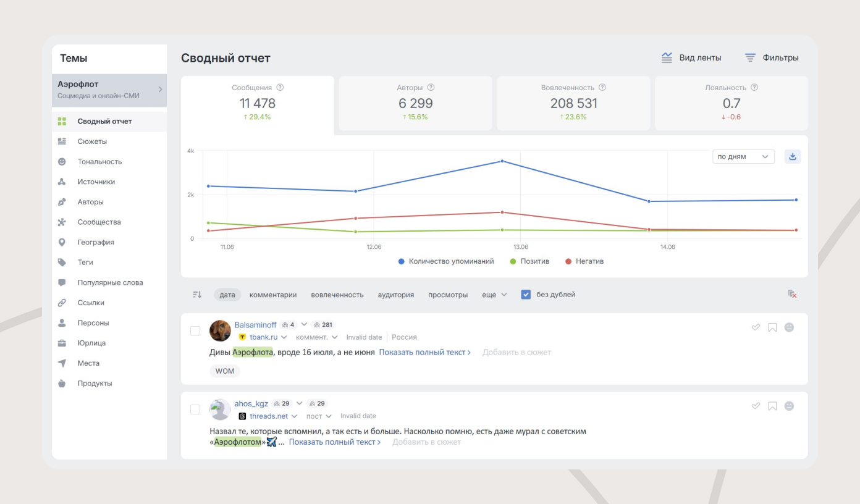Open the по дням period dropdown
The height and width of the screenshot is (504, 860).
743,157
